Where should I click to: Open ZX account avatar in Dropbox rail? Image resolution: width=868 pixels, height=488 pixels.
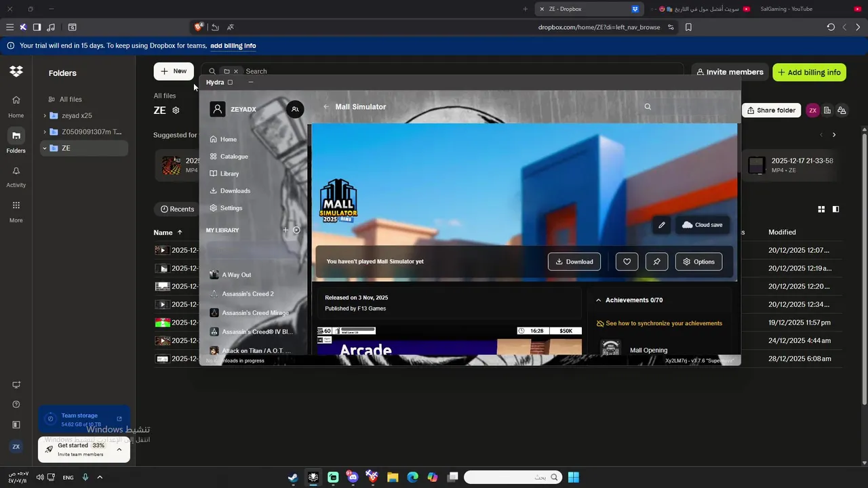(16, 447)
